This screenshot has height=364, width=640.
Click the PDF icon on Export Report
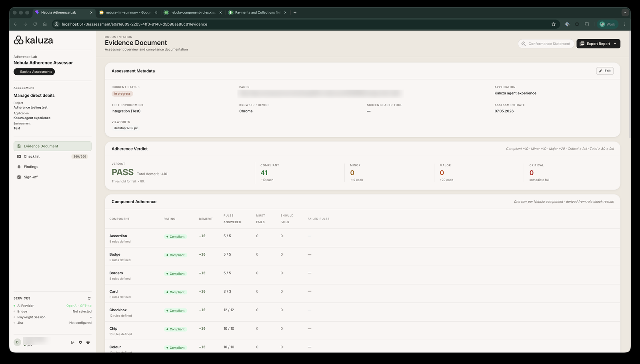tap(582, 44)
